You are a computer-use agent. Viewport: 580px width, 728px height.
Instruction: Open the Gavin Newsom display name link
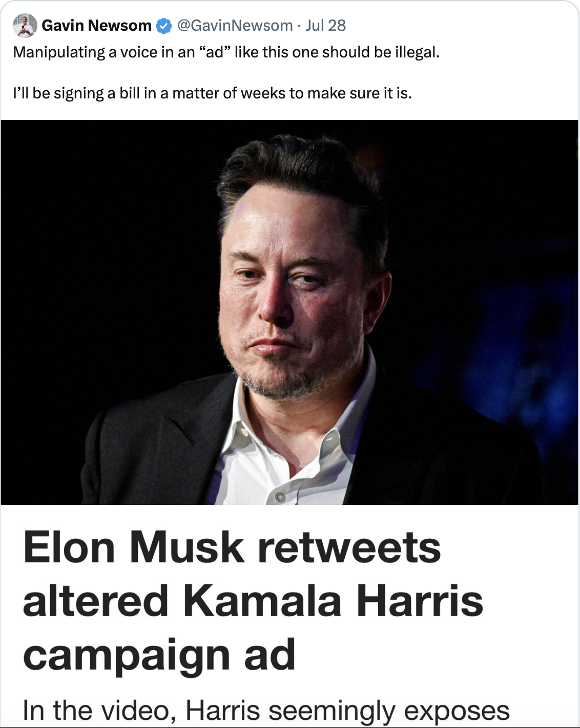(x=96, y=26)
